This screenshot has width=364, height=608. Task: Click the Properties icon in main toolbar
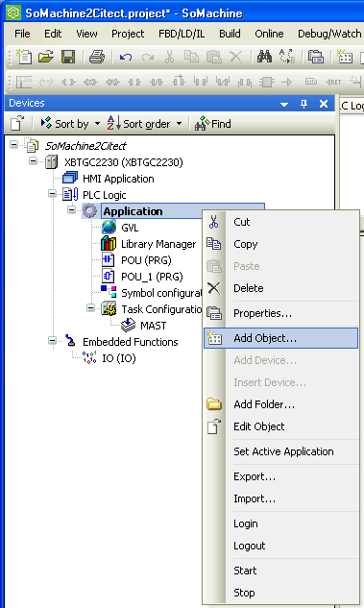[x=316, y=57]
